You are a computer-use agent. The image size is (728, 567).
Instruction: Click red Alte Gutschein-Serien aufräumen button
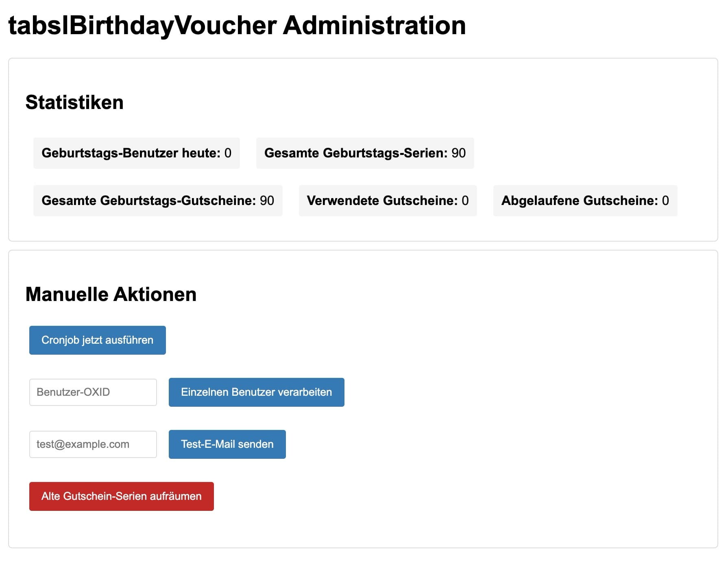(121, 496)
